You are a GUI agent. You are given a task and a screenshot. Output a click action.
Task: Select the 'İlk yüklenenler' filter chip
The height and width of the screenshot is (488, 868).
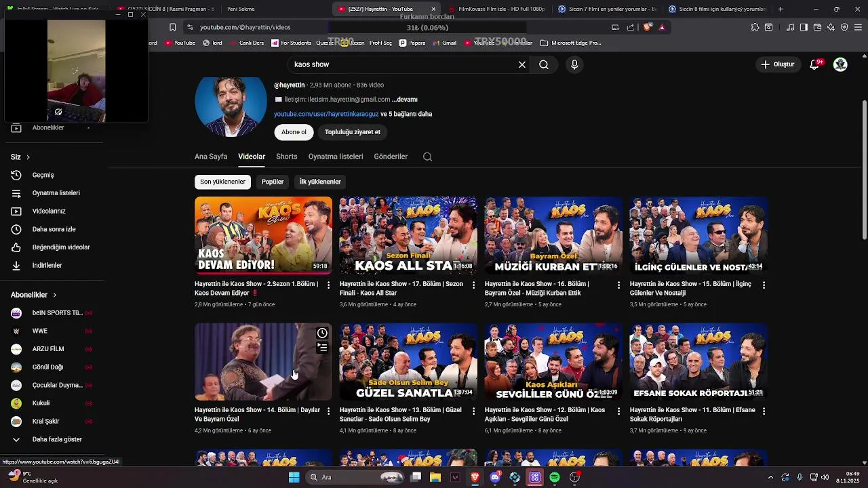[x=320, y=182]
